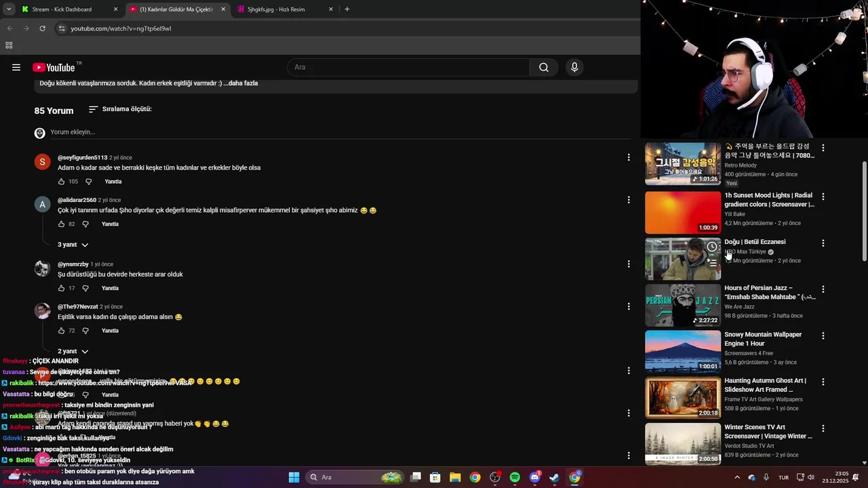Open the 'Sıralama ölçütü' sort menu
This screenshot has width=868, height=488.
[x=120, y=109]
